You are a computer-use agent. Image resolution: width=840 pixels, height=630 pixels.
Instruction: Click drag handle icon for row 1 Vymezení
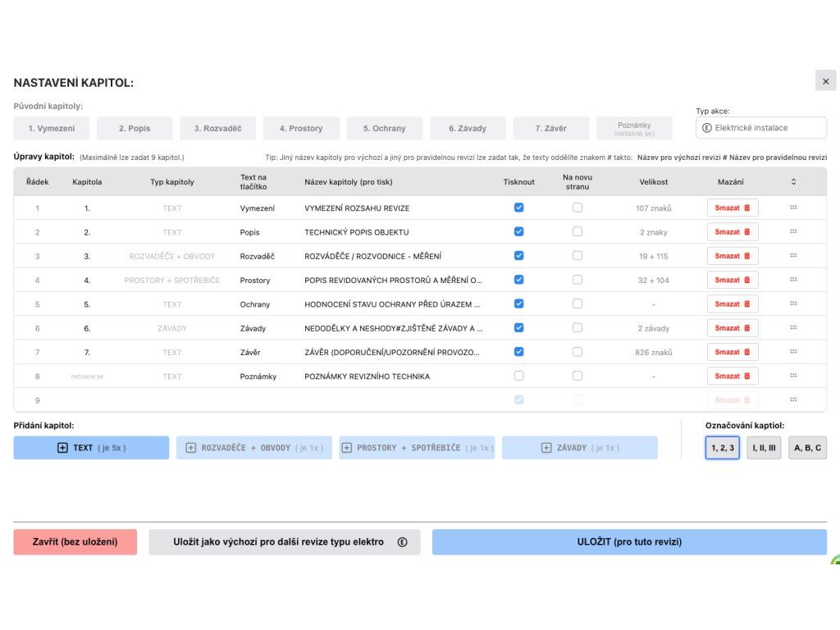pyautogui.click(x=793, y=208)
